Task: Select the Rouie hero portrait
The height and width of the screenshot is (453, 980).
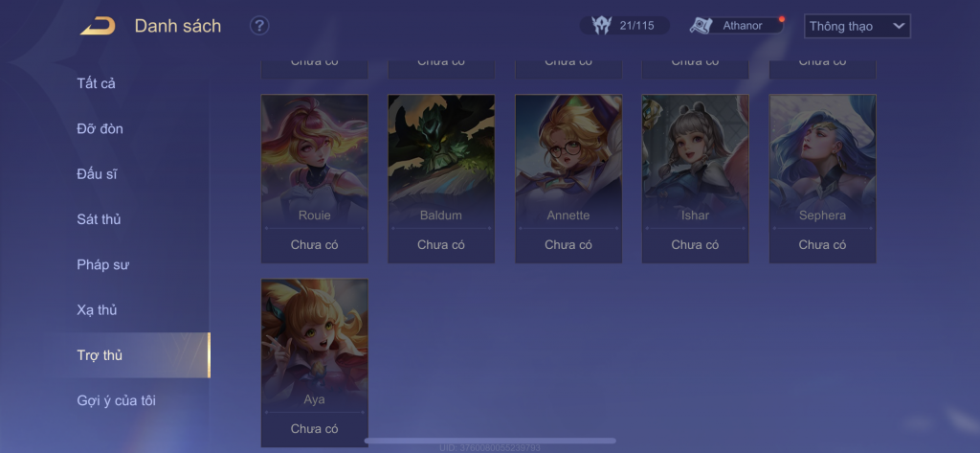Action: [x=314, y=160]
